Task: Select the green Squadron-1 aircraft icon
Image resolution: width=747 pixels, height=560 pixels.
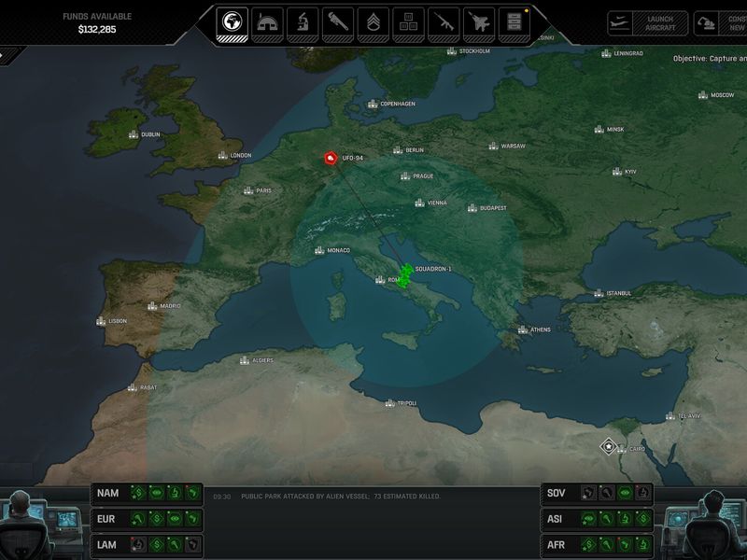Action: (x=405, y=276)
